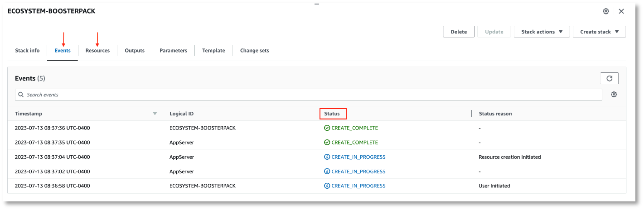The width and height of the screenshot is (644, 210).
Task: Click info icon on User Initiated row status
Action: [327, 186]
